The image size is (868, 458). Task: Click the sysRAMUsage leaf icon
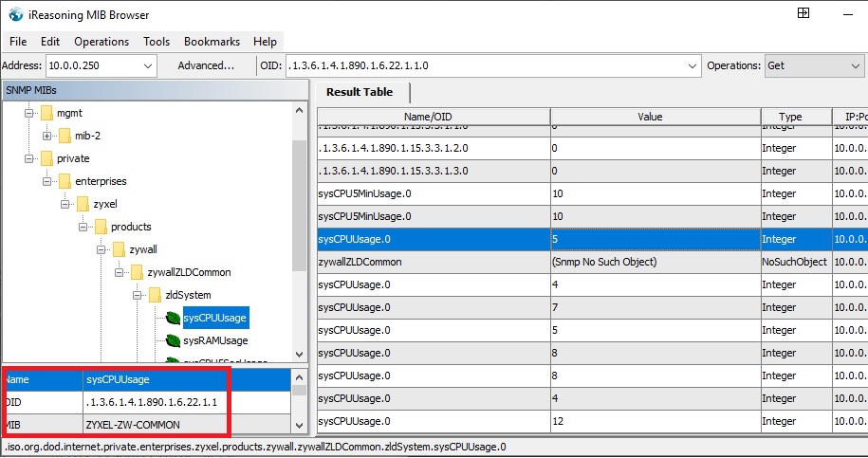pos(174,340)
